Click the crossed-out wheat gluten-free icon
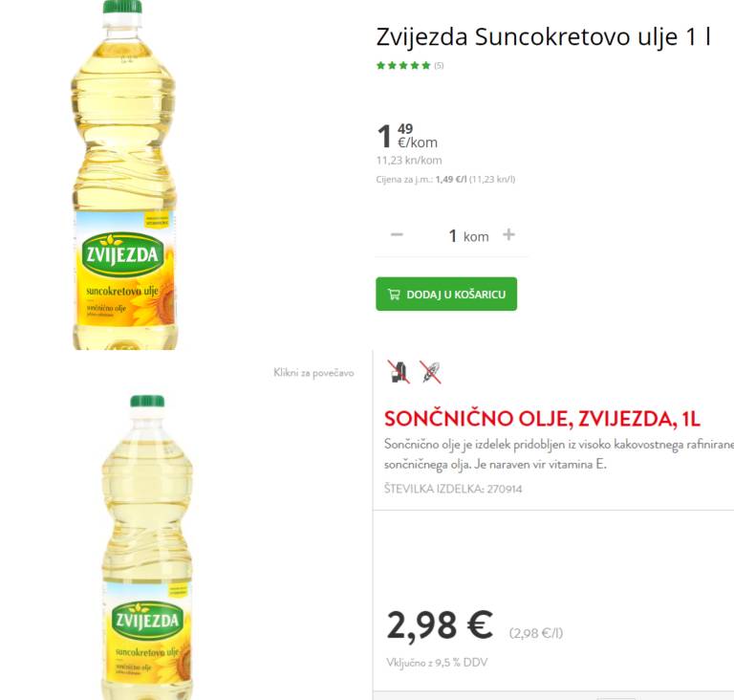This screenshot has width=734, height=700. click(x=431, y=372)
